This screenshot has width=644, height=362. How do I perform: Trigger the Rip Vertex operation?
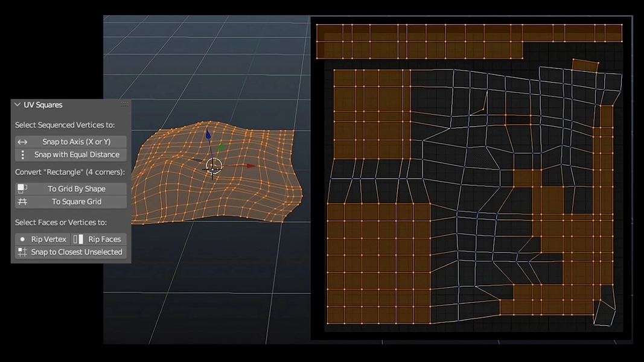(x=48, y=239)
